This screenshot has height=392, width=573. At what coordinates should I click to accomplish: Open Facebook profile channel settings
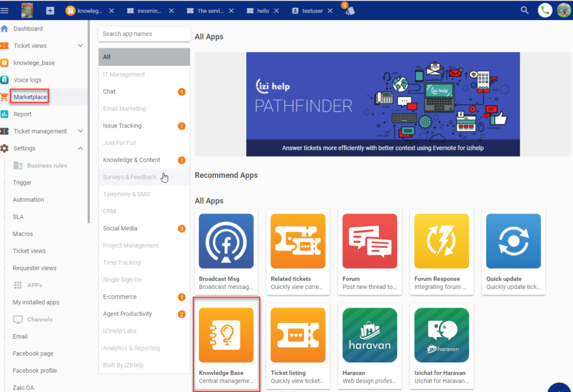pos(35,370)
